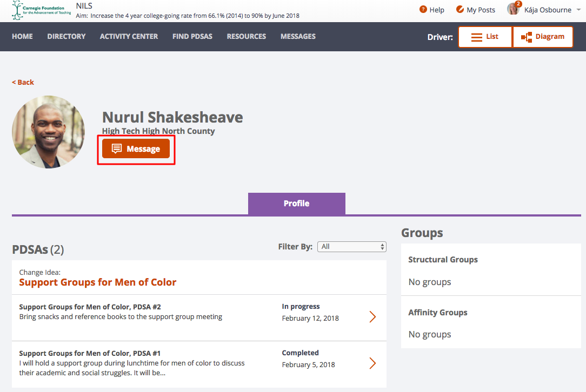Image resolution: width=586 pixels, height=392 pixels.
Task: Open the Activity Center menu item
Action: 129,37
